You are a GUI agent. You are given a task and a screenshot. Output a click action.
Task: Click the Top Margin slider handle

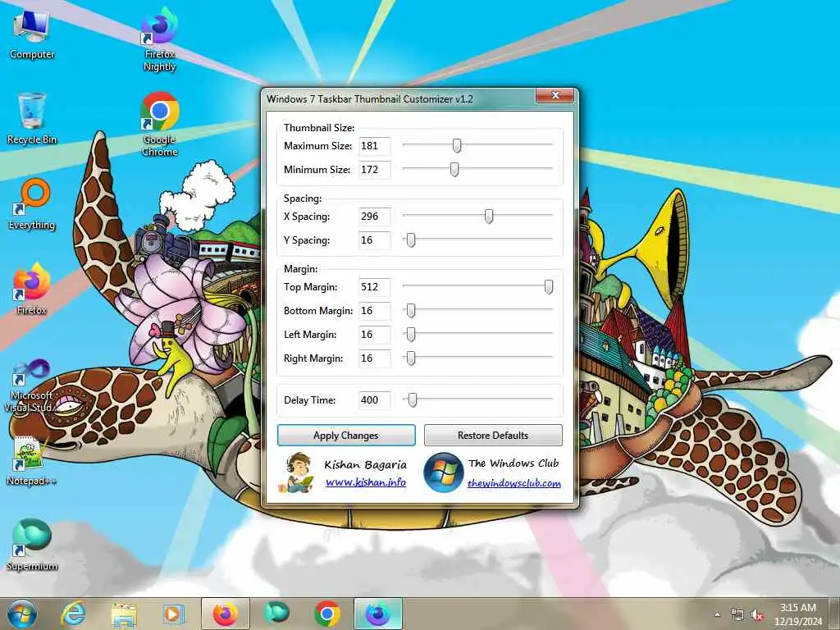[x=549, y=286]
